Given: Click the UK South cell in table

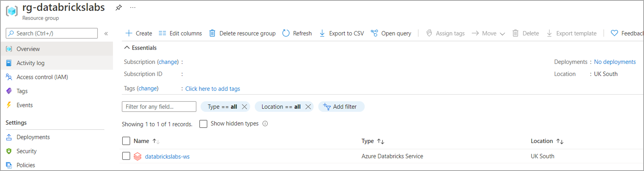Looking at the screenshot, I should coord(543,156).
